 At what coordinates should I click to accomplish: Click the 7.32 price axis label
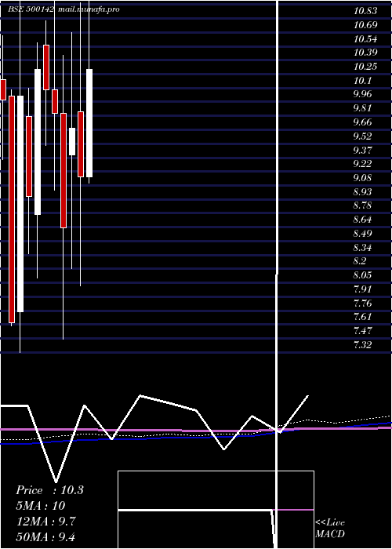coord(362,345)
